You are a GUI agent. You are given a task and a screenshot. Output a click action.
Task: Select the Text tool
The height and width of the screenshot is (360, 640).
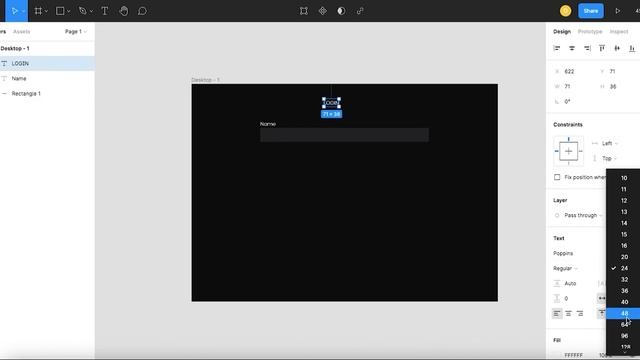[105, 11]
